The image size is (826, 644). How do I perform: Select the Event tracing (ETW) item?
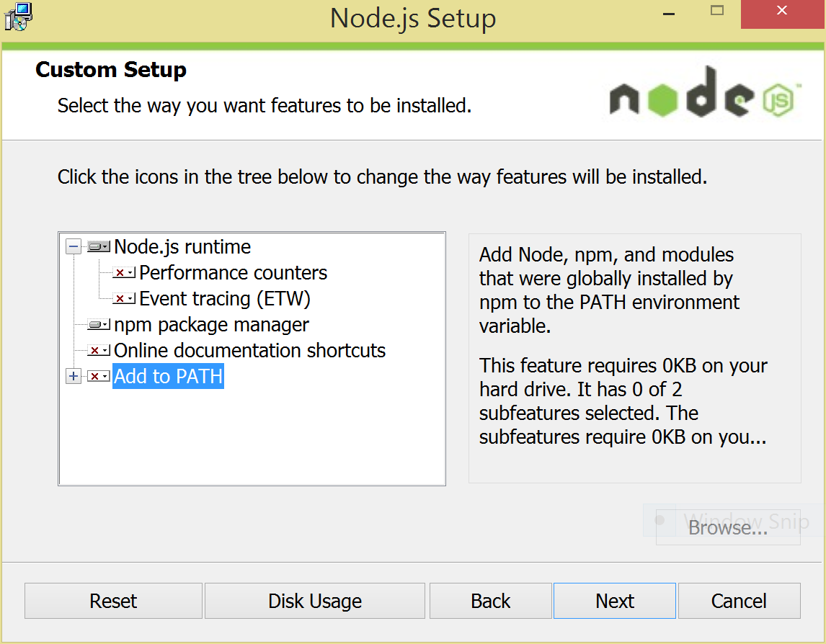pyautogui.click(x=225, y=298)
